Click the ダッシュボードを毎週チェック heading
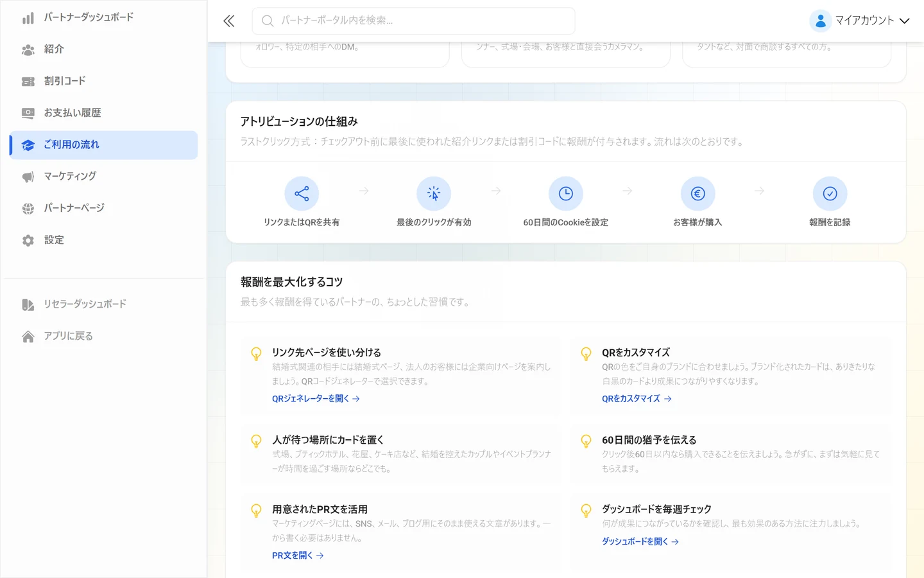This screenshot has height=578, width=924. coord(656,509)
